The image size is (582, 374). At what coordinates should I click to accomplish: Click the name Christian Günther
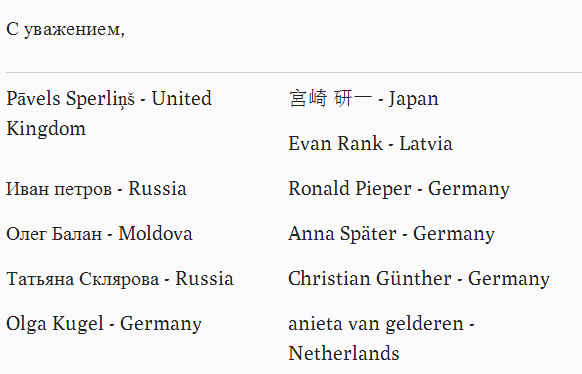pyautogui.click(x=370, y=279)
